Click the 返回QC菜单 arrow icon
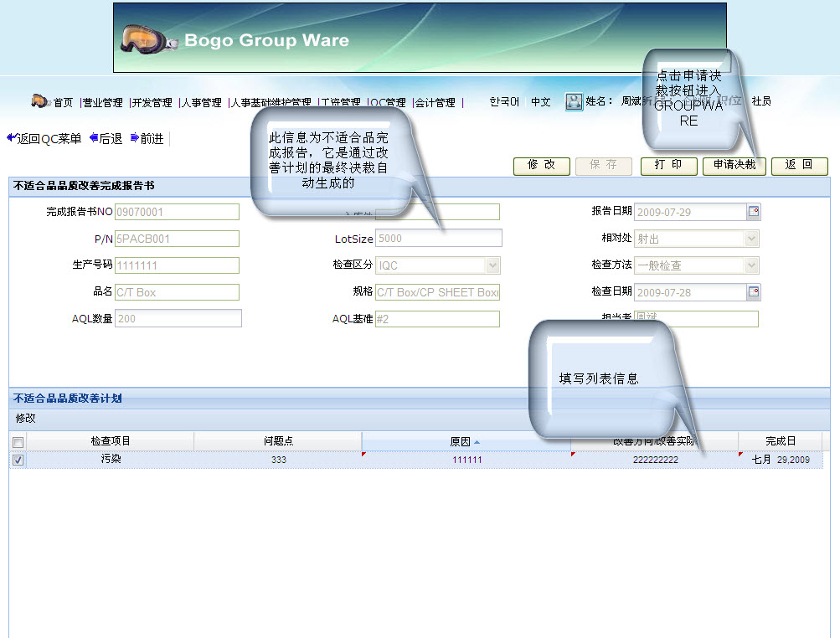This screenshot has width=840, height=638. click(x=12, y=138)
